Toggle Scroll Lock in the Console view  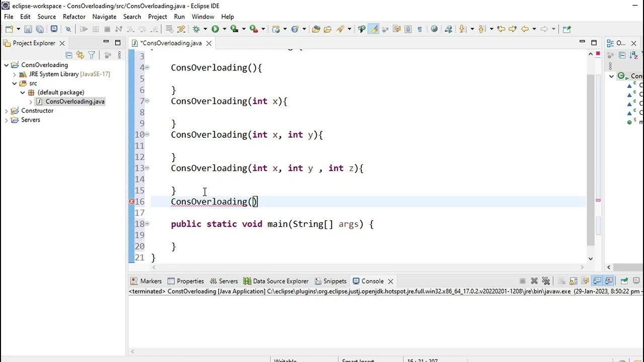click(x=574, y=281)
